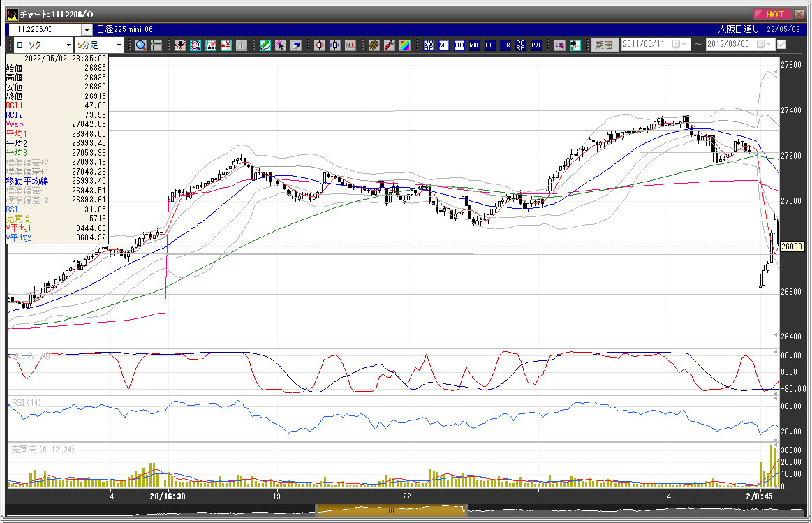Viewport: 812px width, 523px height.
Task: Toggle Log scale button
Action: coord(559,45)
